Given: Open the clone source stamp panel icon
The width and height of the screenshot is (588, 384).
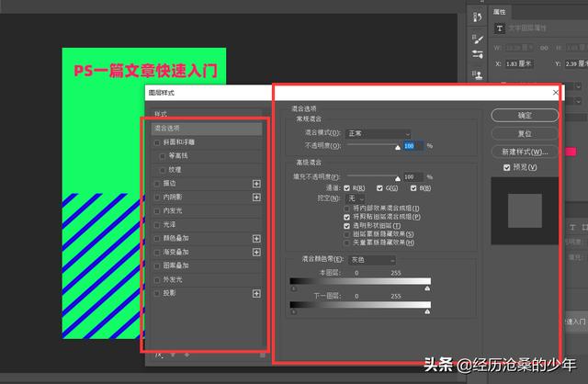Looking at the screenshot, I should click(478, 74).
